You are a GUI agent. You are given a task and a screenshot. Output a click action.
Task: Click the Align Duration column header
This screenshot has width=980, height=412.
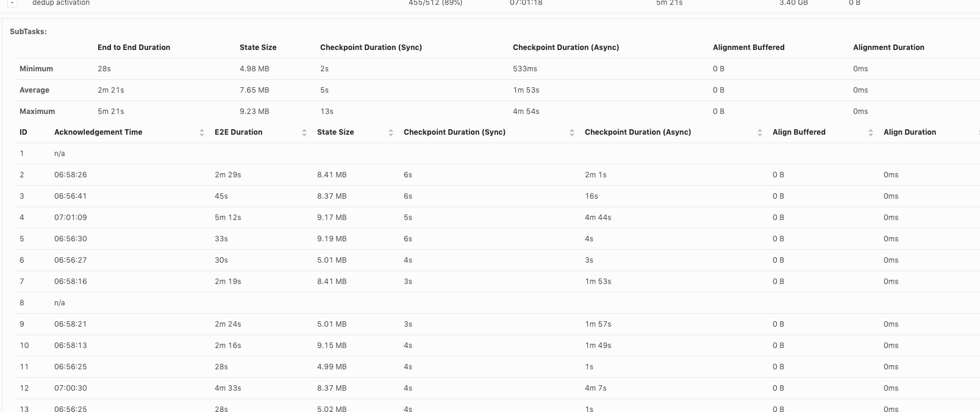coord(909,132)
